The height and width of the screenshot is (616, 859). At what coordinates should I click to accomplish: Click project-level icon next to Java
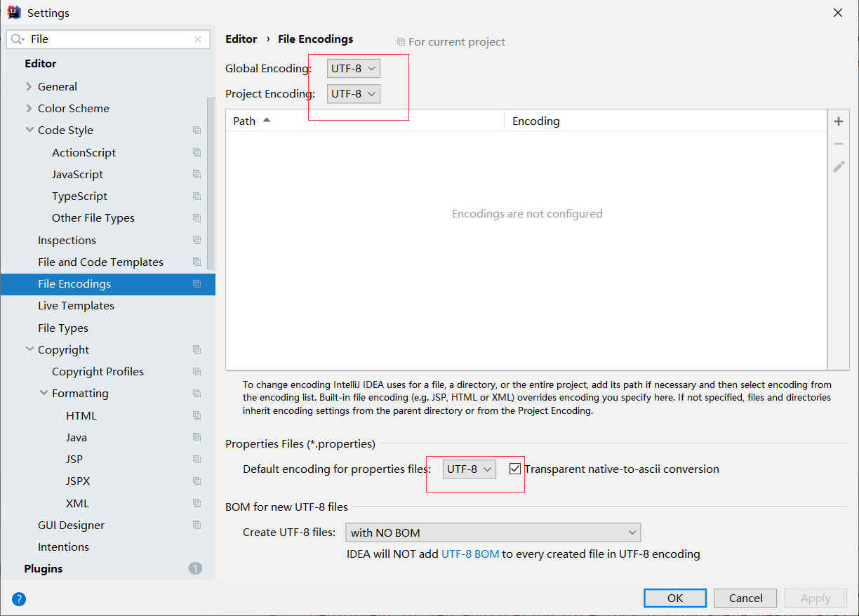point(197,437)
